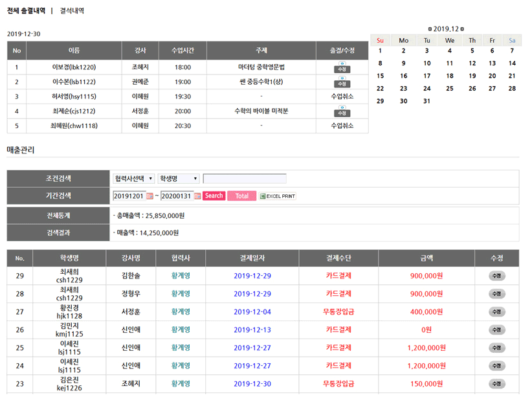Open the 학생명 search type dropdown
This screenshot has height=402, width=532.
[178, 179]
